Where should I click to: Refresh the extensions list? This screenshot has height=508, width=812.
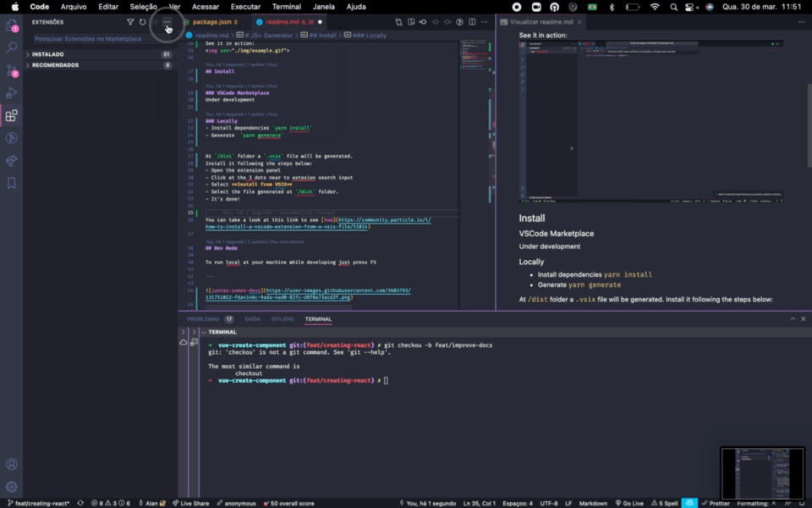(142, 22)
